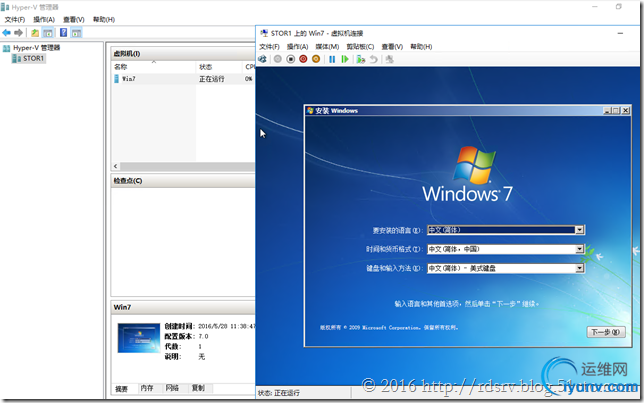This screenshot has height=403, width=644.
Task: Create a checkpoint from VM toolbar
Action: tap(361, 59)
